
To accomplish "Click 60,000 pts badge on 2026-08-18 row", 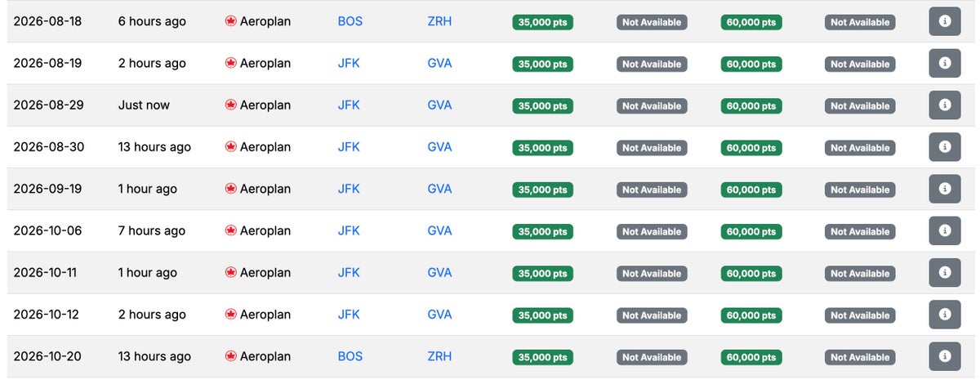I will [x=751, y=22].
